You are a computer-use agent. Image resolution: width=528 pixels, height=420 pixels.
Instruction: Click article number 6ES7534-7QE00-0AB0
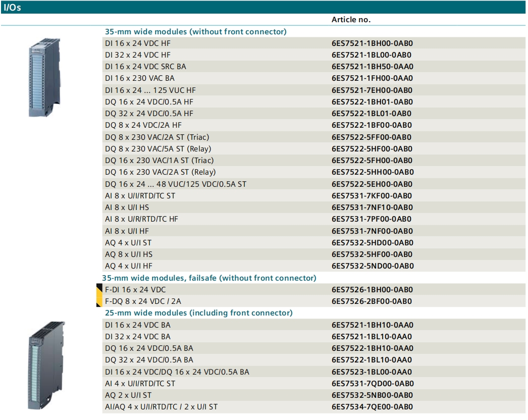pos(373,407)
